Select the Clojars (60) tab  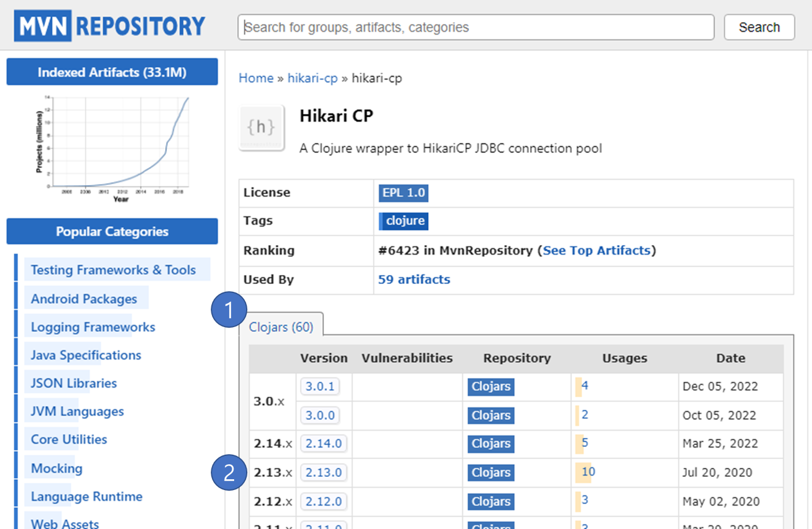pyautogui.click(x=281, y=327)
